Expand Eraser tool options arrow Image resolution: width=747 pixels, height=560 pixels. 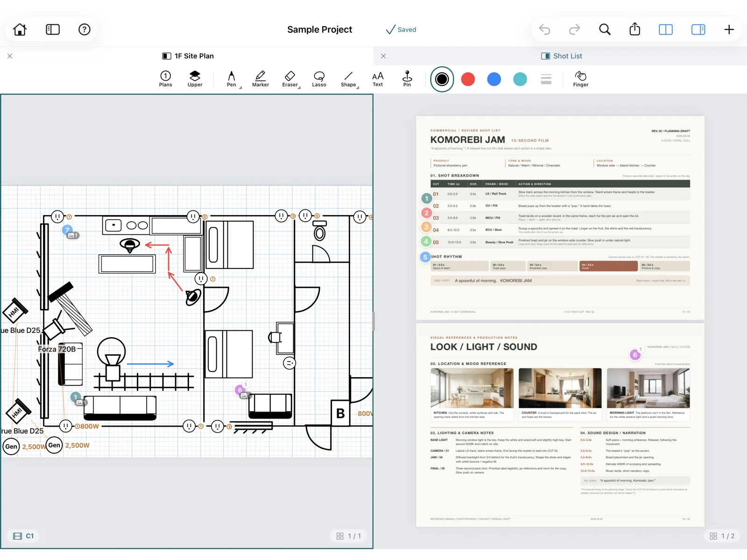click(299, 87)
